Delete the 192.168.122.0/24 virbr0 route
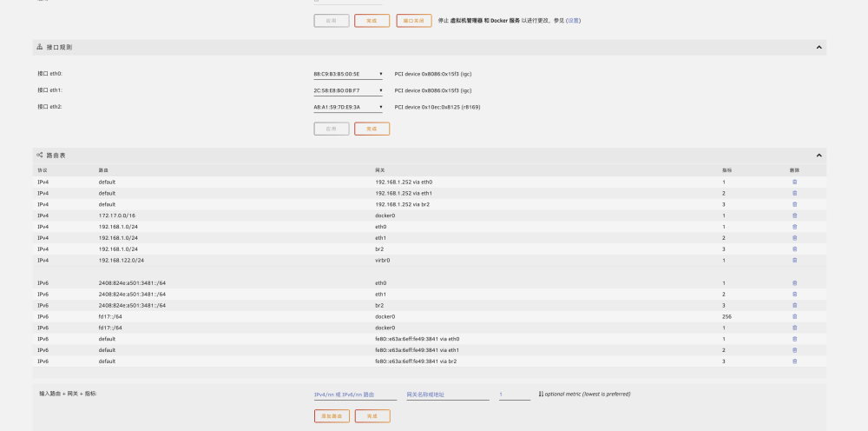The width and height of the screenshot is (868, 431). pos(794,260)
